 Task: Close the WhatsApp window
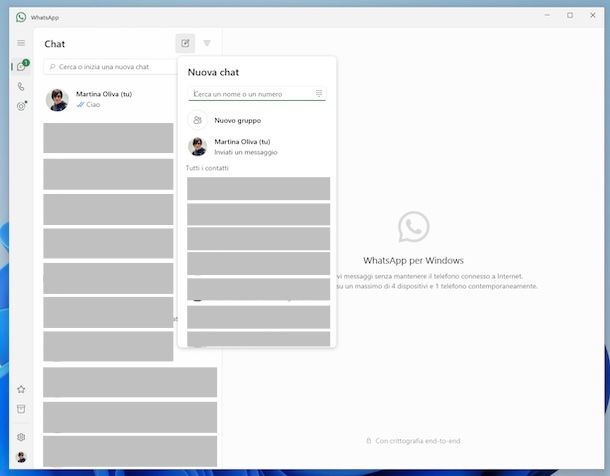pyautogui.click(x=592, y=15)
